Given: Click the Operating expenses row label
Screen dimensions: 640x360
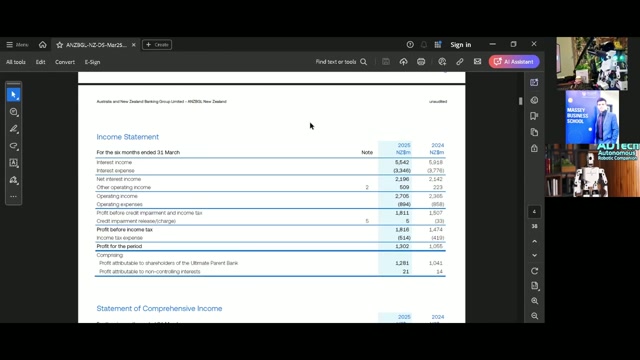Looking at the screenshot, I should (120, 204).
